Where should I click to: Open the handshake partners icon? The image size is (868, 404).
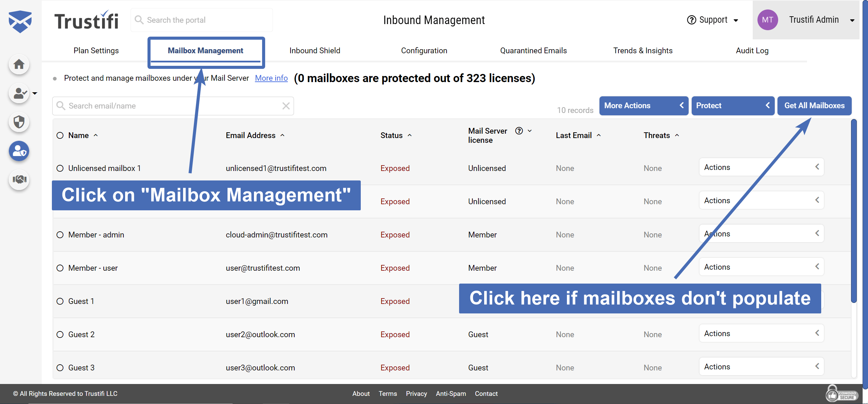(x=19, y=179)
